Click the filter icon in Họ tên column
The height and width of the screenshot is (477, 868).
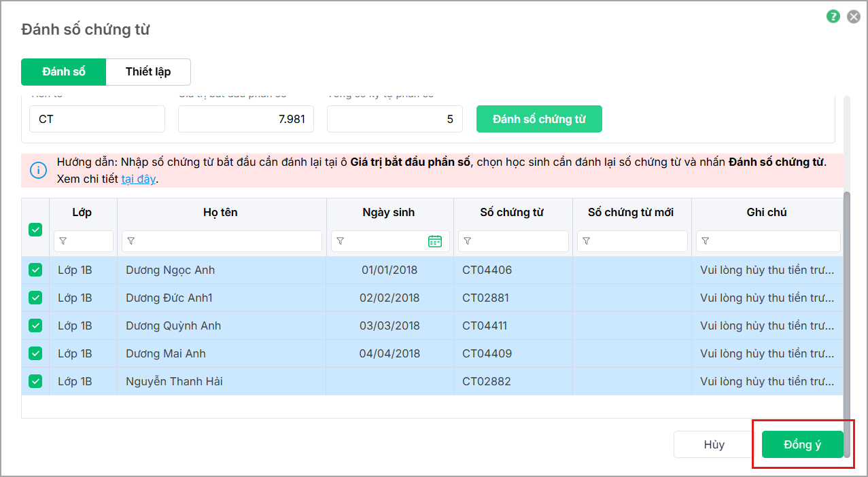(x=131, y=241)
